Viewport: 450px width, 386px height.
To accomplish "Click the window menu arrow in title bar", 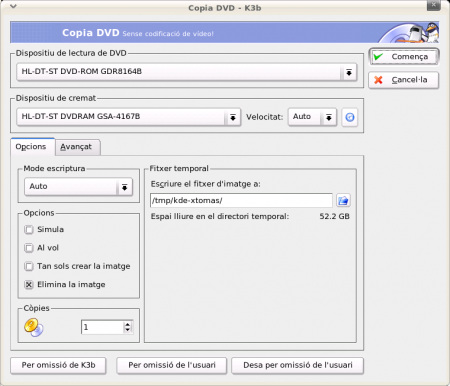I will click(13, 6).
